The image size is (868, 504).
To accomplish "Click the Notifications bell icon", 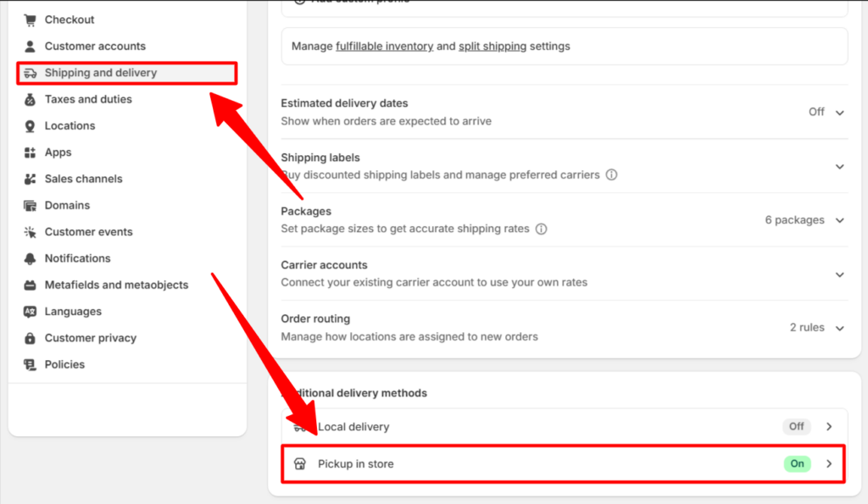I will pos(30,258).
